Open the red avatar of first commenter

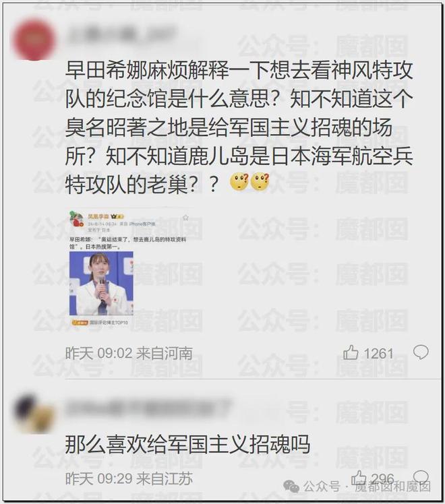(34, 40)
